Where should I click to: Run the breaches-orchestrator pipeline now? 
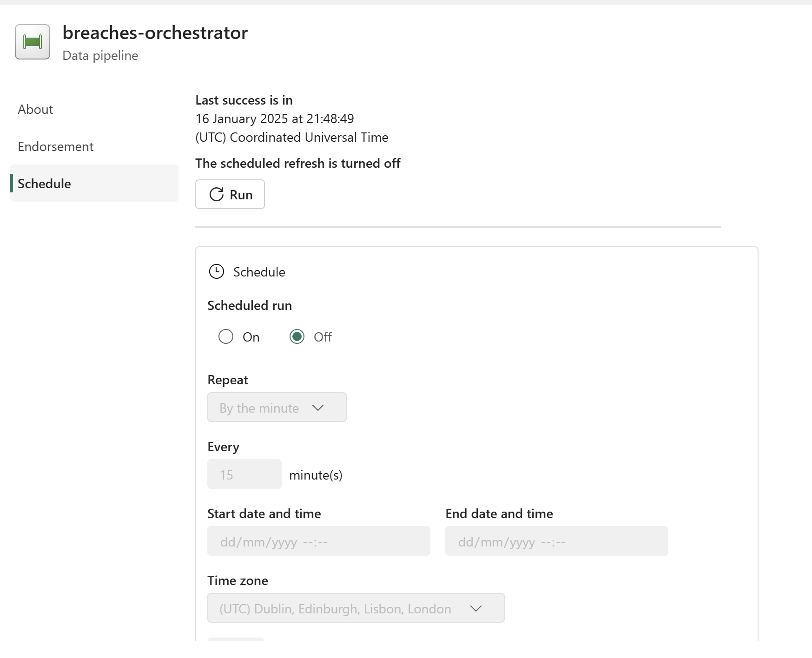click(x=230, y=194)
